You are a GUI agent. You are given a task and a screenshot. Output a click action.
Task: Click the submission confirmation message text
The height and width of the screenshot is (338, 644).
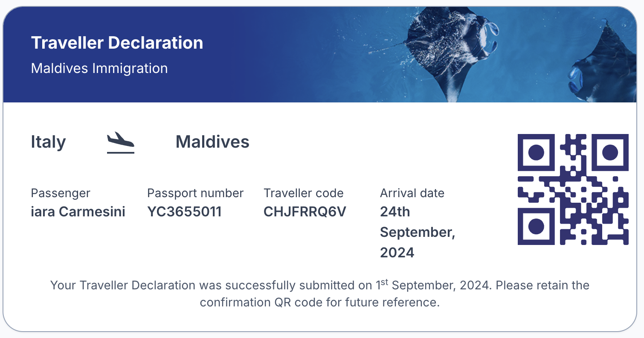coord(320,294)
